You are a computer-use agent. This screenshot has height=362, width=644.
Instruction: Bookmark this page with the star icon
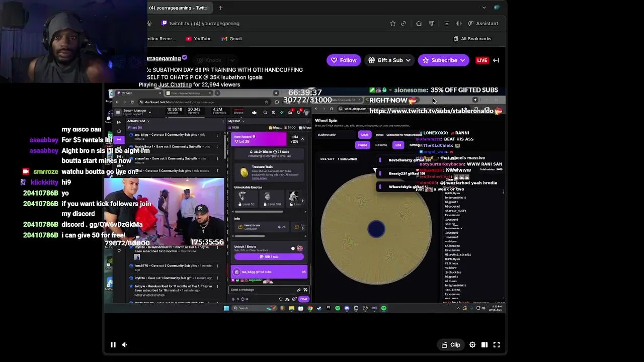pyautogui.click(x=393, y=23)
